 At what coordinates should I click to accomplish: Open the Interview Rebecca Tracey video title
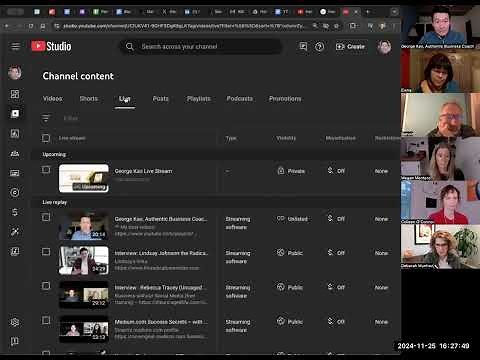160,287
